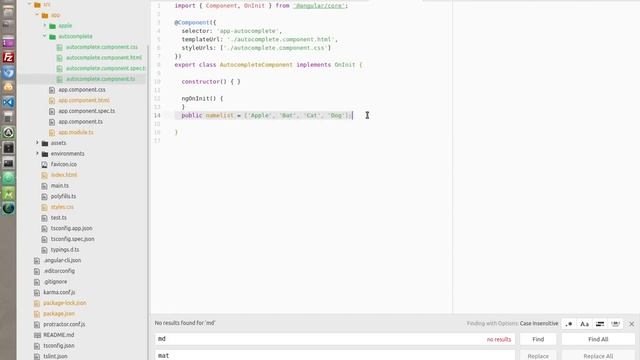
Task: Toggle the Only In Selection search option
Action: (x=600, y=324)
